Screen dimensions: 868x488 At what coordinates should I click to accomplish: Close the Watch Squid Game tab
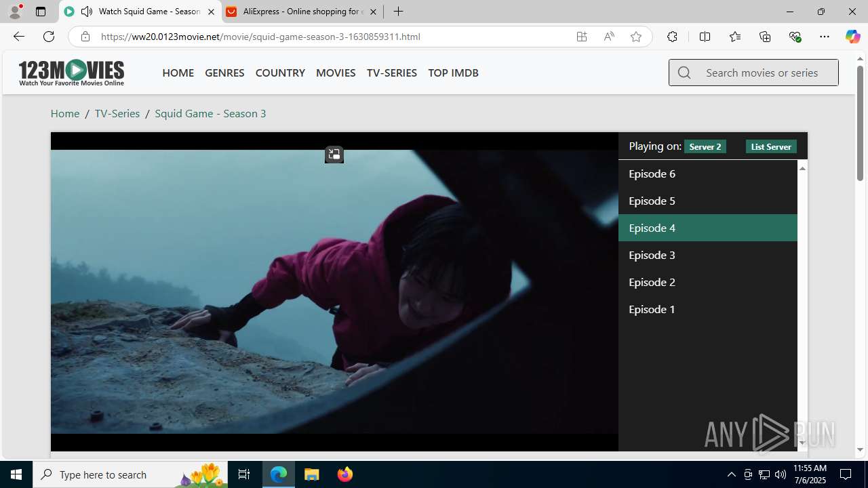tap(211, 12)
